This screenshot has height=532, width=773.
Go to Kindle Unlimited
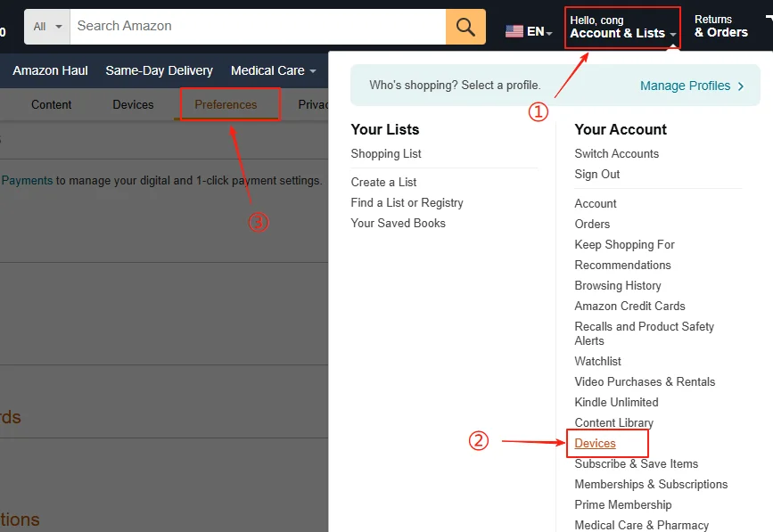tap(616, 402)
